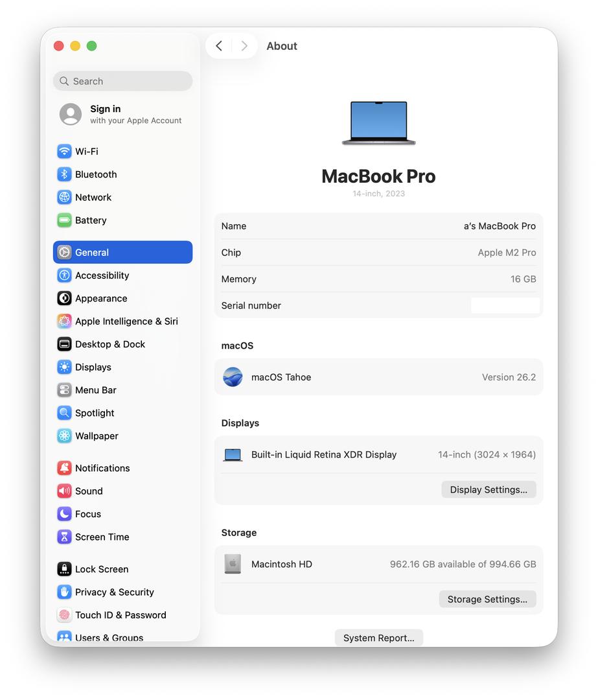This screenshot has width=598, height=700.
Task: Open the Bluetooth settings pane
Action: click(122, 174)
